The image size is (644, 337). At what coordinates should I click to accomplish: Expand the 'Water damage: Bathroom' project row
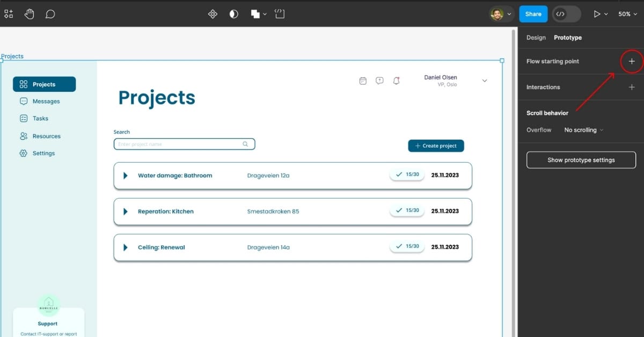point(125,175)
